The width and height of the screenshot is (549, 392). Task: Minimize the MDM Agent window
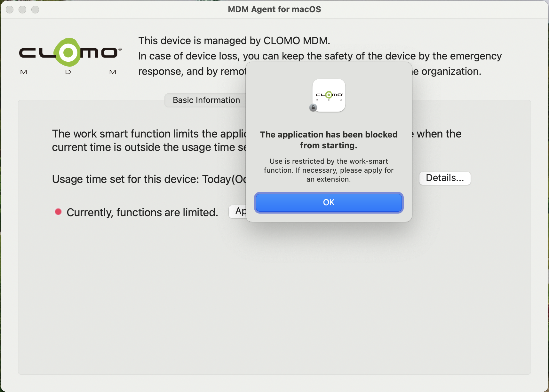[x=22, y=10]
